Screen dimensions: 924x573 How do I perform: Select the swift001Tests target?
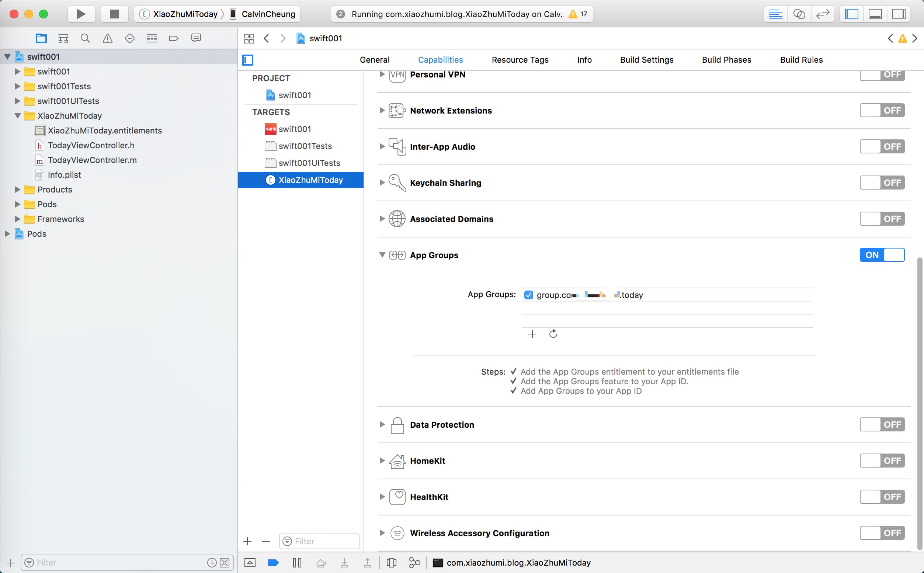(305, 146)
